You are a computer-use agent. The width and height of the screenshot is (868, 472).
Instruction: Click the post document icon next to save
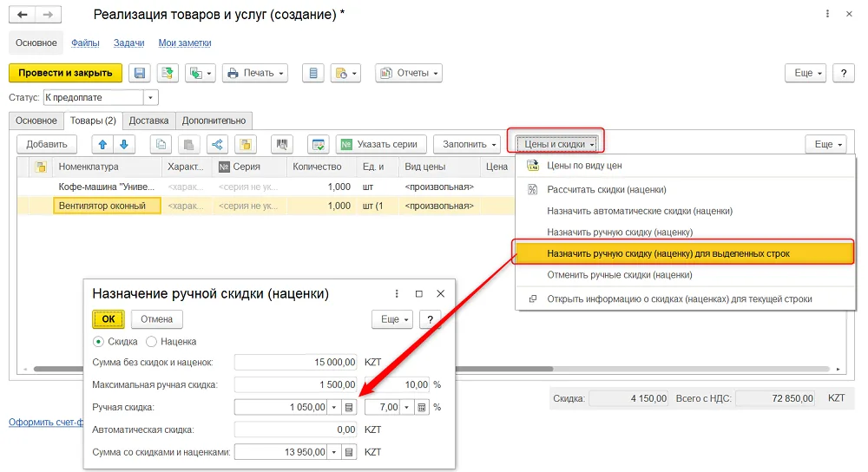pos(168,73)
